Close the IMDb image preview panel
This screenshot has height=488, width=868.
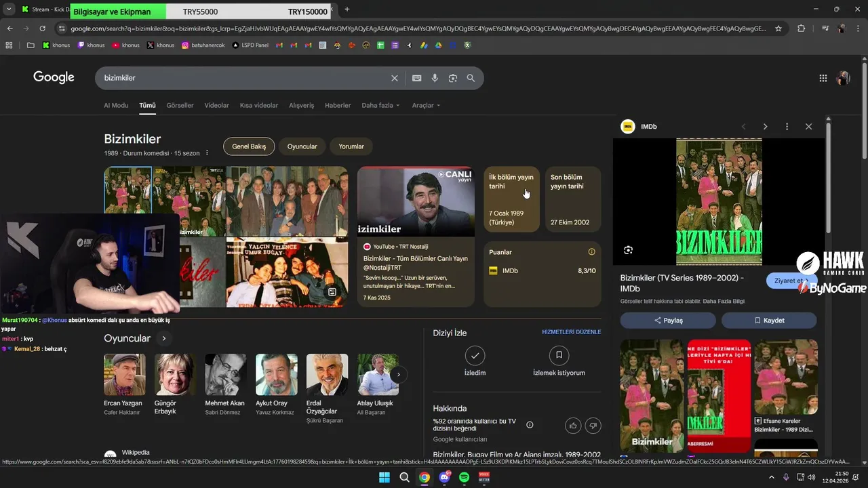coord(808,127)
